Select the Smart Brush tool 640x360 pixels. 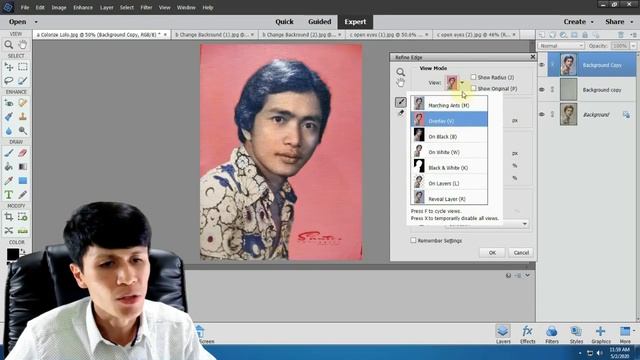(x=9, y=117)
